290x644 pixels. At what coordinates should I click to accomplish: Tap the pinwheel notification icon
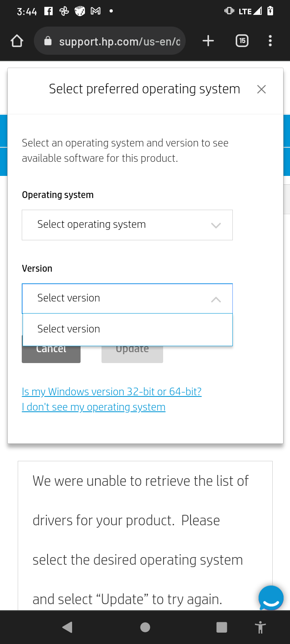[x=64, y=11]
